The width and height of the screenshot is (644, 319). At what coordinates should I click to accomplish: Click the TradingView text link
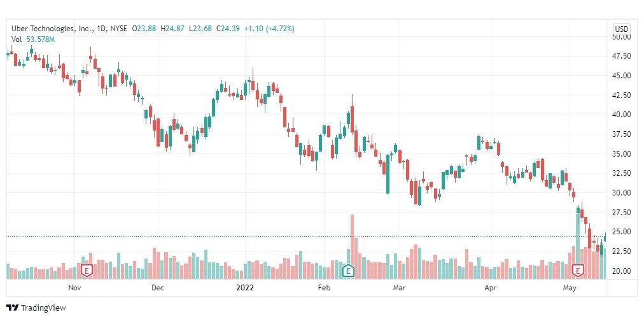coord(43,308)
